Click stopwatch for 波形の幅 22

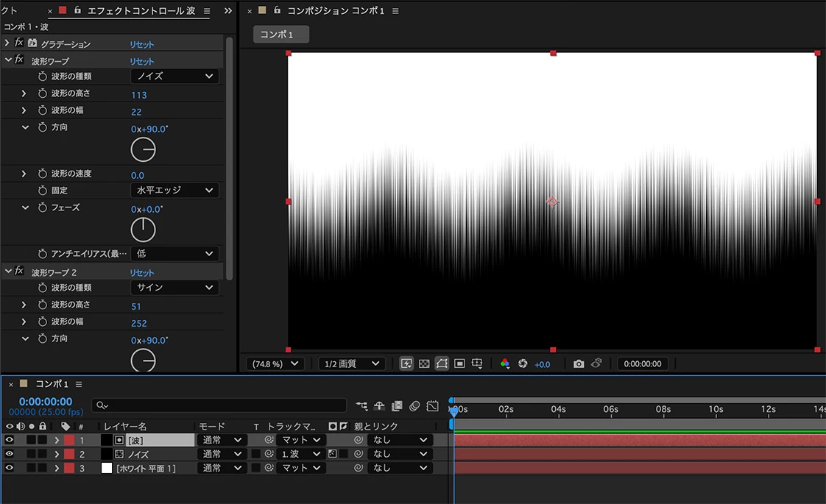tap(43, 110)
